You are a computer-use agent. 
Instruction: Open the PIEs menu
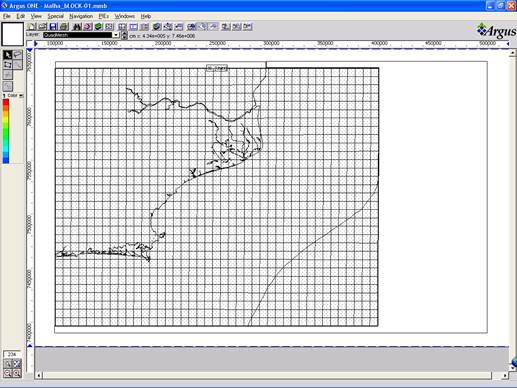tap(103, 16)
